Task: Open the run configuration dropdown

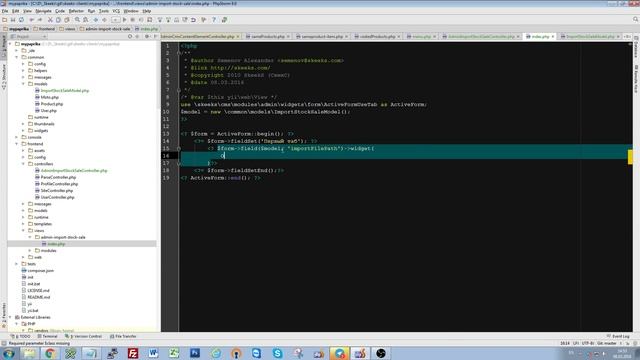Action: [x=116, y=20]
